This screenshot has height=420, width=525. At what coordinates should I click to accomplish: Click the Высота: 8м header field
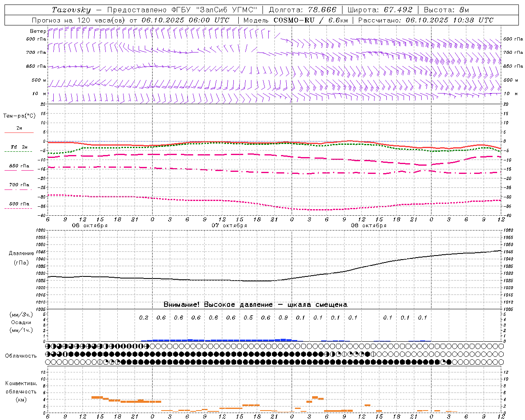click(x=446, y=10)
